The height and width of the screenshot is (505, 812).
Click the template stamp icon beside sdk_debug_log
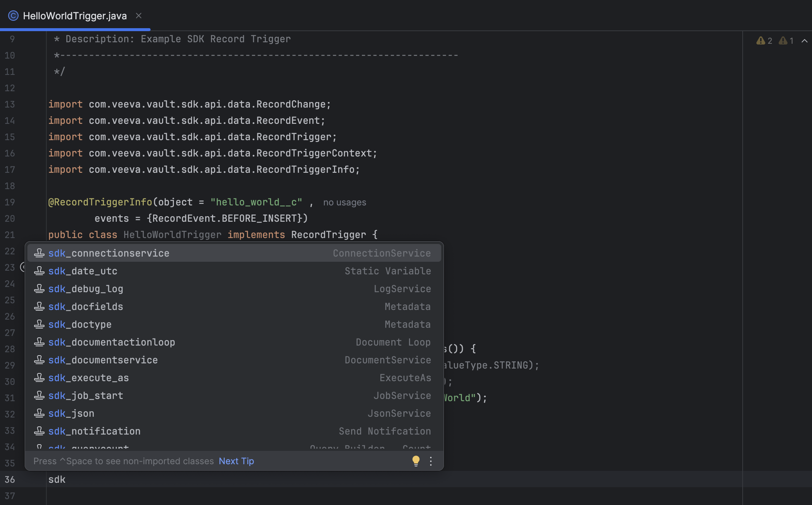pyautogui.click(x=39, y=288)
